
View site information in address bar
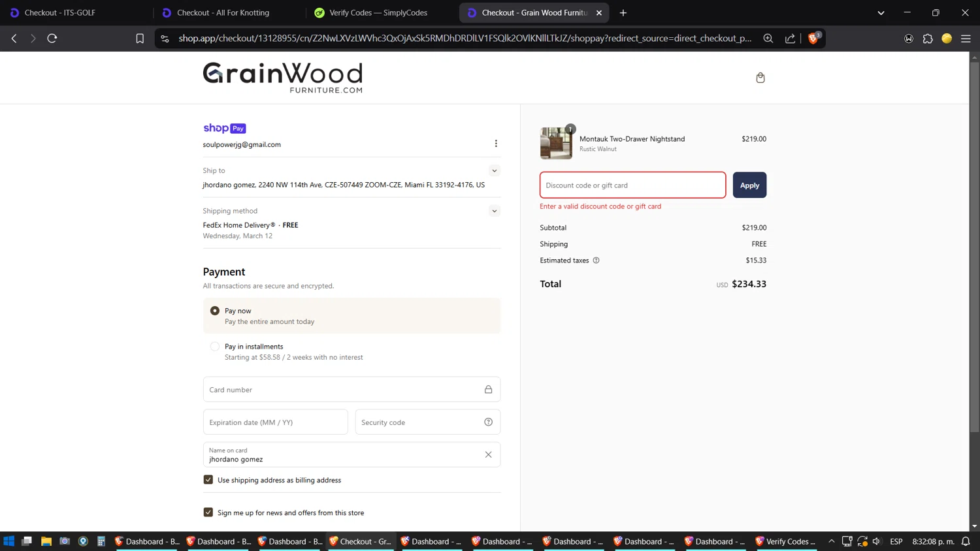coord(165,39)
